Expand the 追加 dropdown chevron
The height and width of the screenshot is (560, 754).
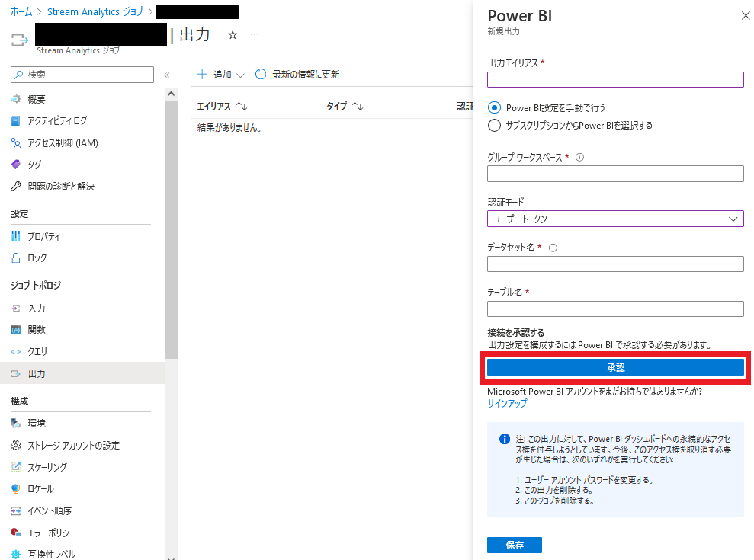(x=240, y=75)
